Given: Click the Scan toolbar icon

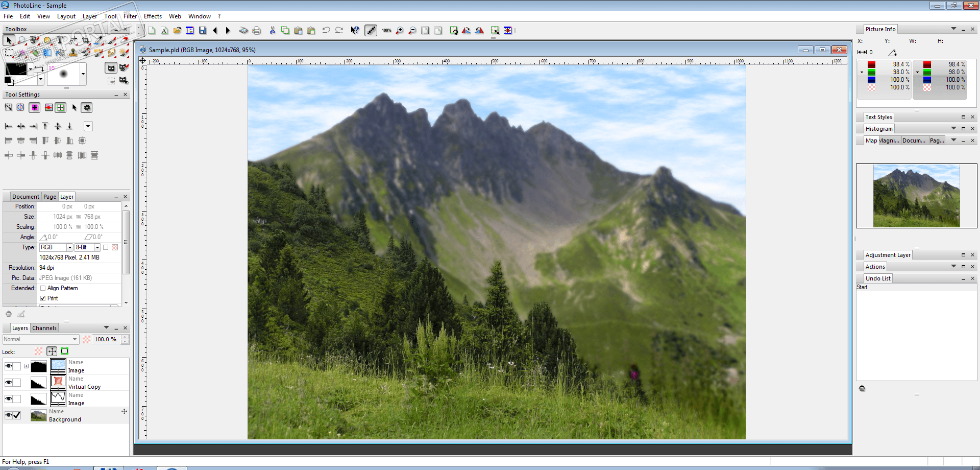Looking at the screenshot, I should pos(243,31).
